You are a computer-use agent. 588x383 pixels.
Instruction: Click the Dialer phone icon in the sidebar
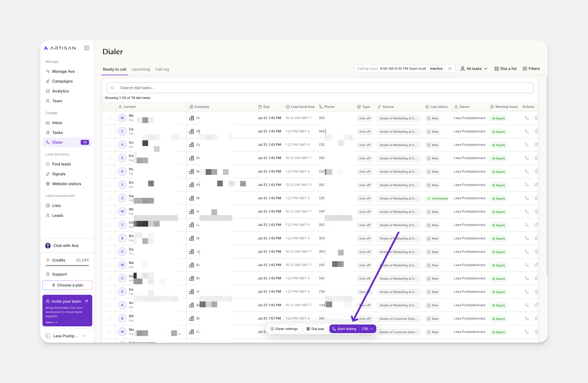coord(48,142)
